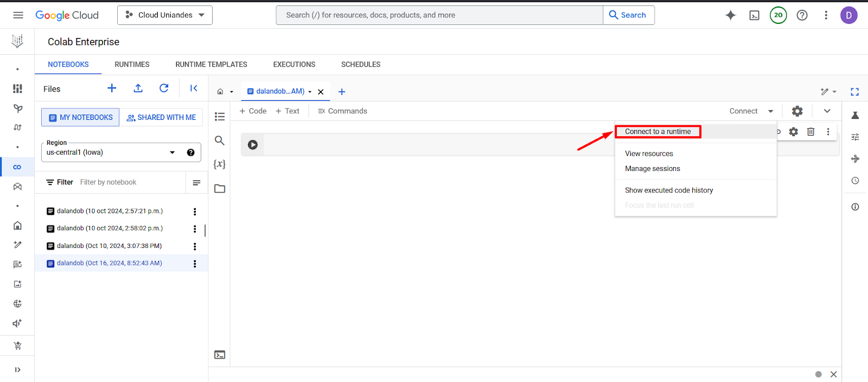Click the Connect button
The image size is (868, 382).
743,111
